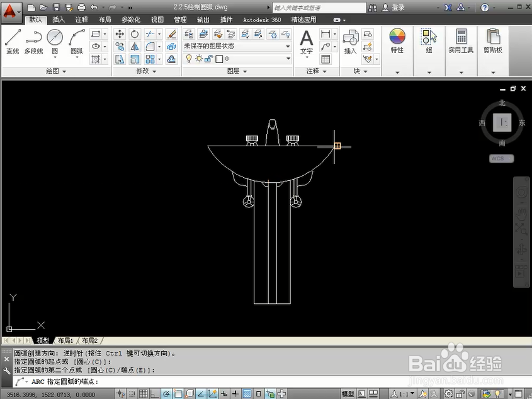Click the Insert block (插入) icon
Image resolution: width=532 pixels, height=399 pixels.
[351, 42]
